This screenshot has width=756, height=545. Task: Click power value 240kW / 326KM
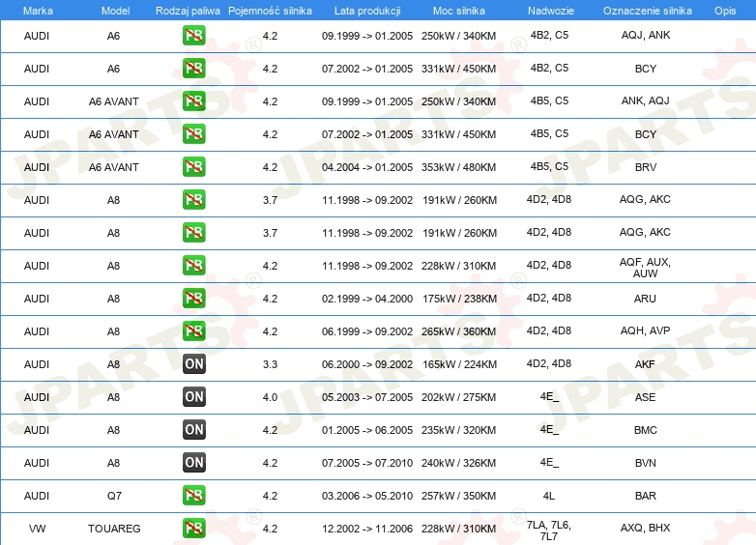(x=458, y=463)
